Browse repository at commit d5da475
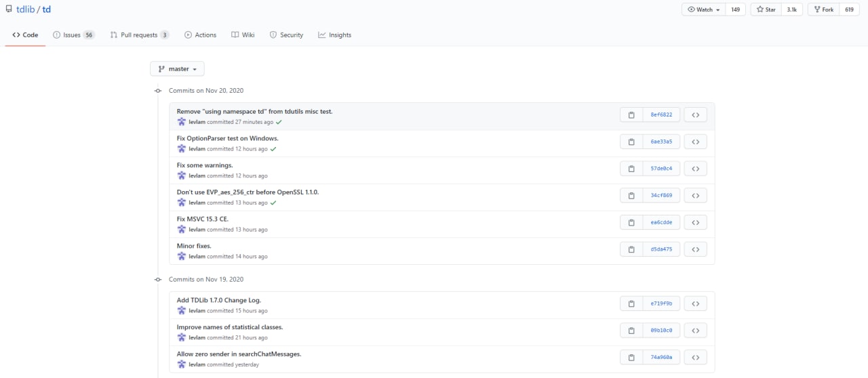This screenshot has height=378, width=868. coord(695,249)
